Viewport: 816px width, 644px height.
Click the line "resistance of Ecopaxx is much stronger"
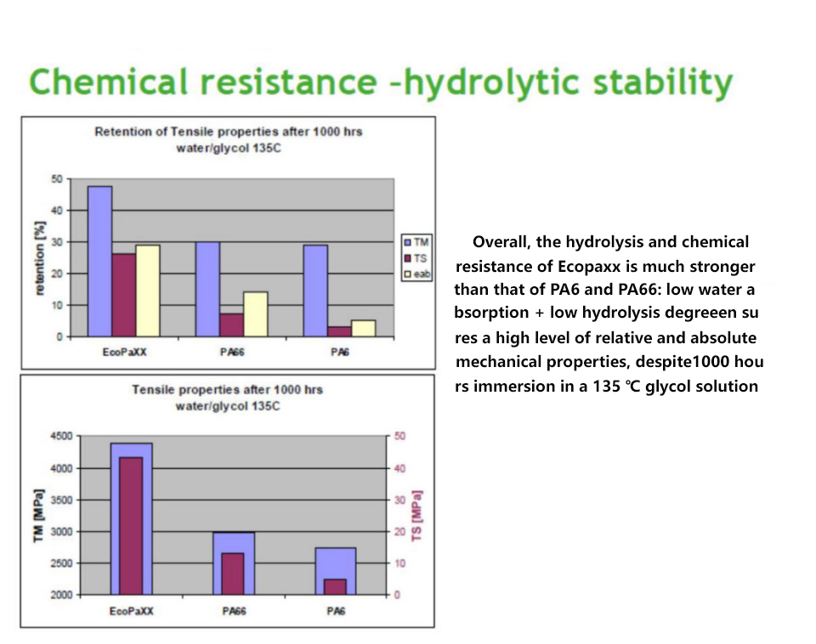(605, 266)
